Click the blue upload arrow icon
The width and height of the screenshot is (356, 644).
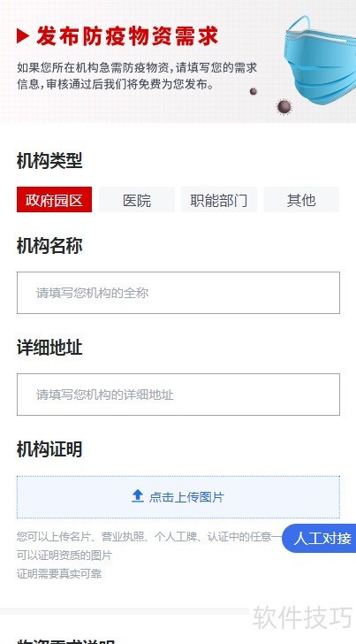coord(138,496)
